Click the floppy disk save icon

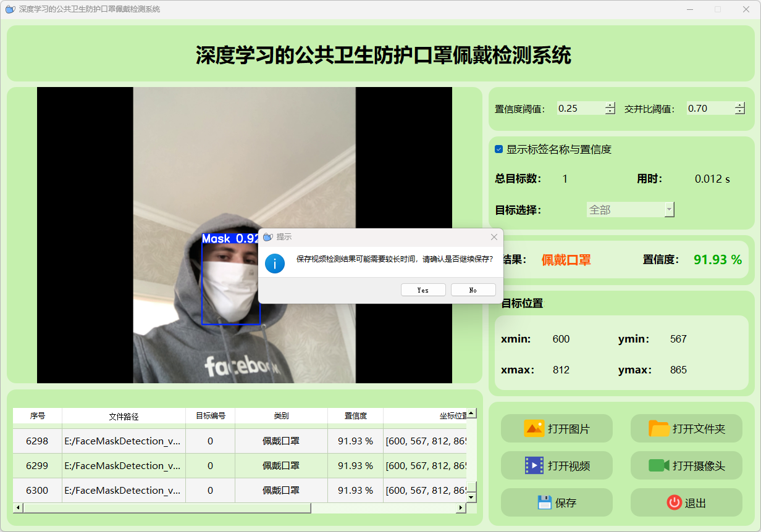(x=544, y=502)
